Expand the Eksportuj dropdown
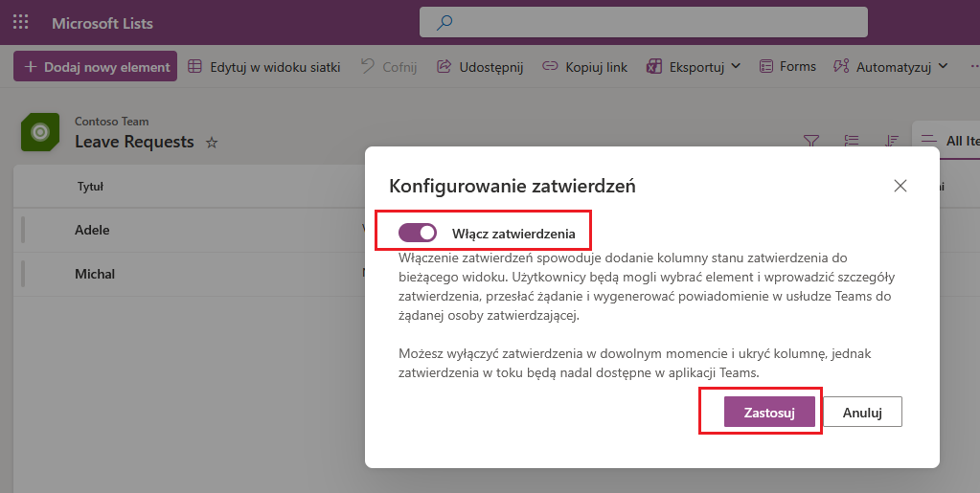 point(736,67)
